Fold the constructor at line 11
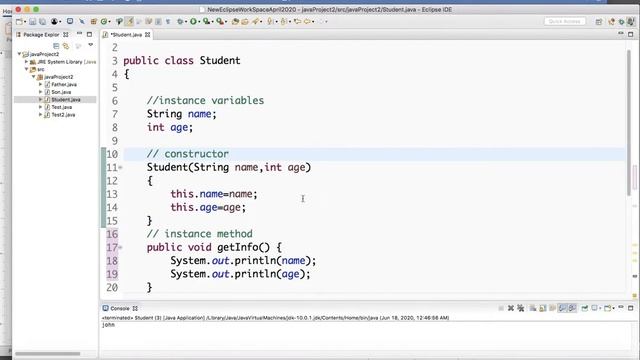The width and height of the screenshot is (640, 360). 120,167
